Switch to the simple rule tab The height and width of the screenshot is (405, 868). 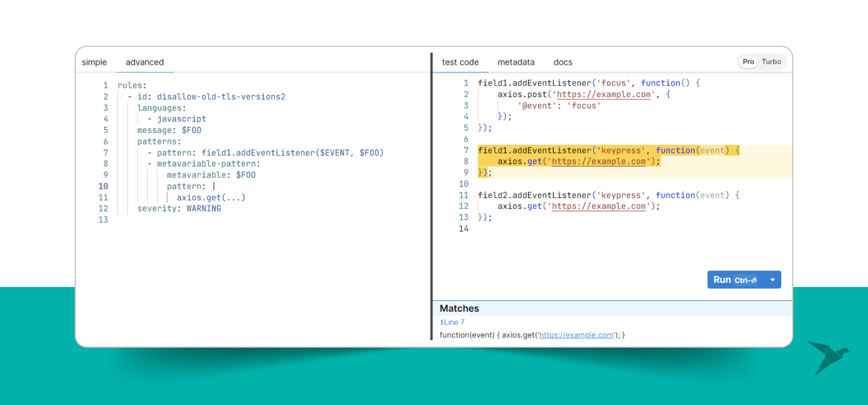(x=94, y=62)
